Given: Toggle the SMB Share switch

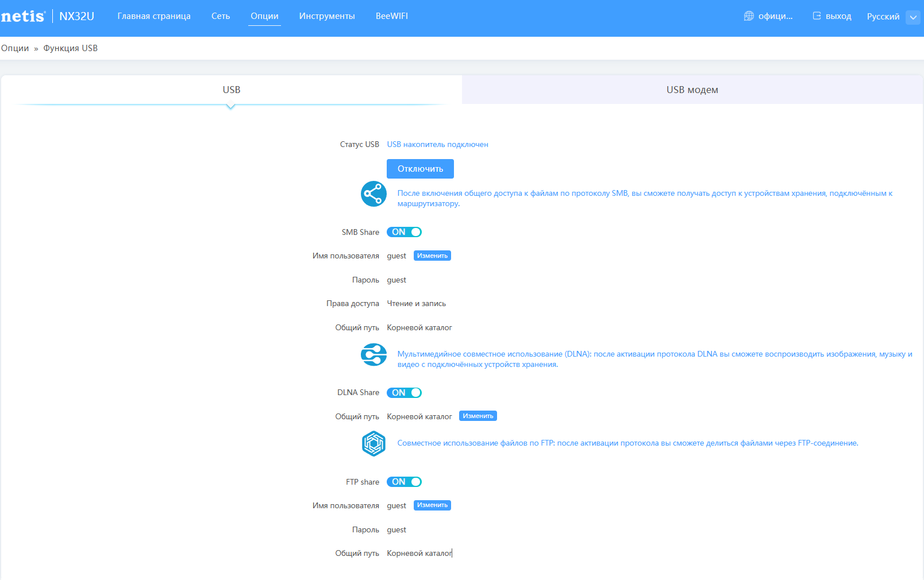Looking at the screenshot, I should tap(404, 232).
